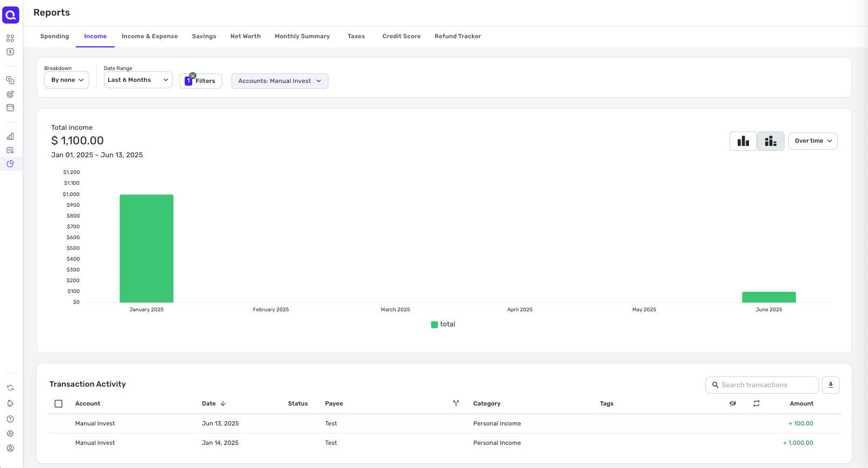This screenshot has height=468, width=868.
Task: Focus the Search transactions field
Action: (x=762, y=385)
